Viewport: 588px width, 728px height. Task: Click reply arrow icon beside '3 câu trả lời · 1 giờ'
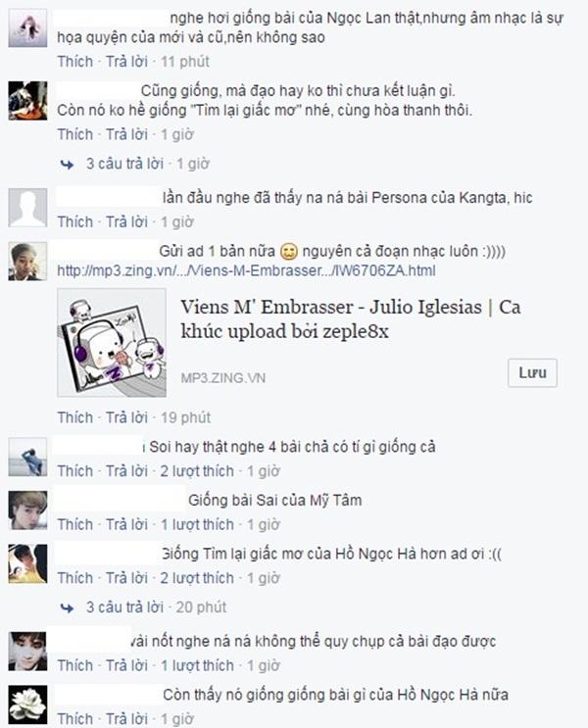pyautogui.click(x=68, y=165)
